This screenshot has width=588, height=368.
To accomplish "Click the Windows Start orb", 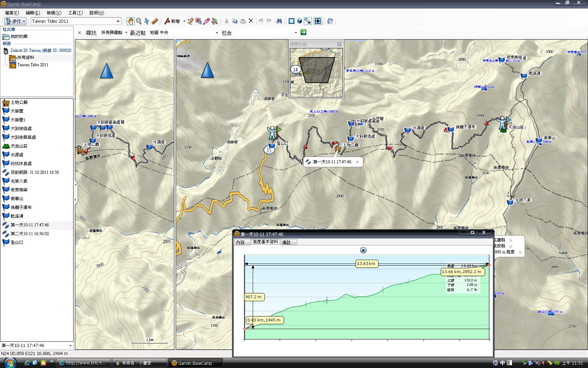I will pos(10,362).
